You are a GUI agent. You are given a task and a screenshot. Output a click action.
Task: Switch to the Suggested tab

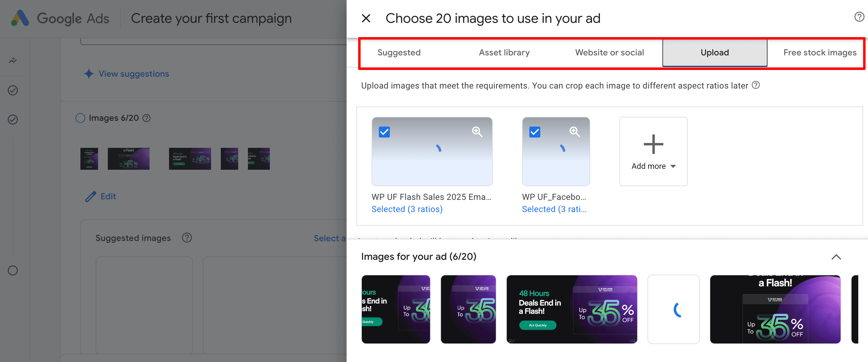point(399,53)
